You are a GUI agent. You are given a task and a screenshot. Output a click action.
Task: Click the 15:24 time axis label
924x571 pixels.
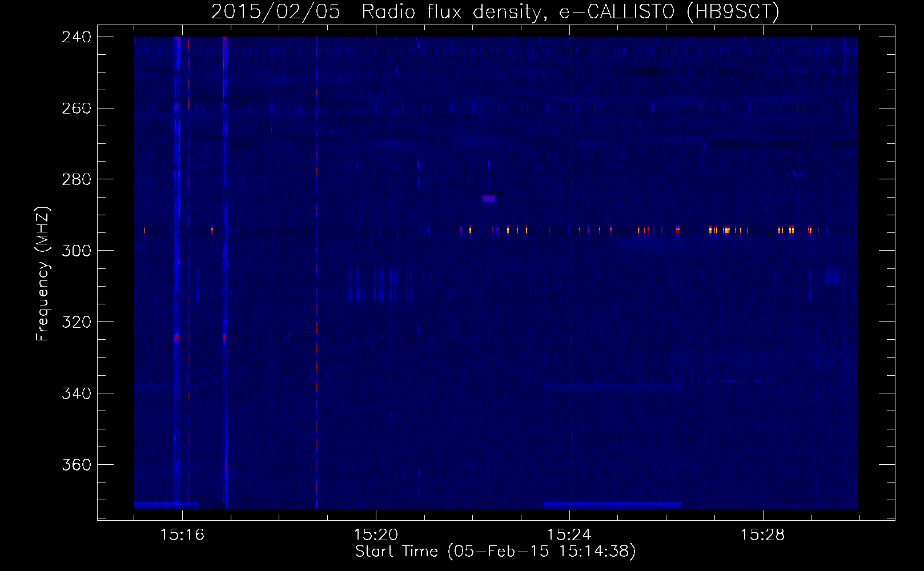click(x=569, y=535)
